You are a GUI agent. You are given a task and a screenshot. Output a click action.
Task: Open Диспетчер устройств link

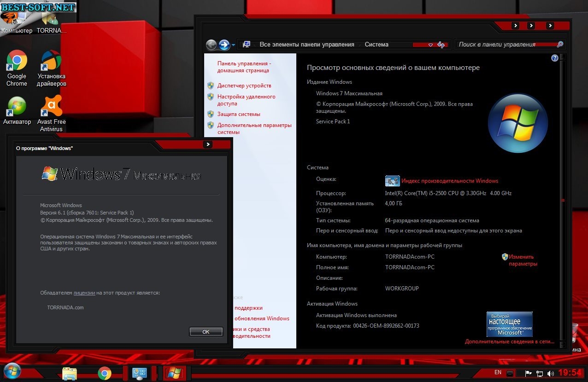tap(244, 86)
